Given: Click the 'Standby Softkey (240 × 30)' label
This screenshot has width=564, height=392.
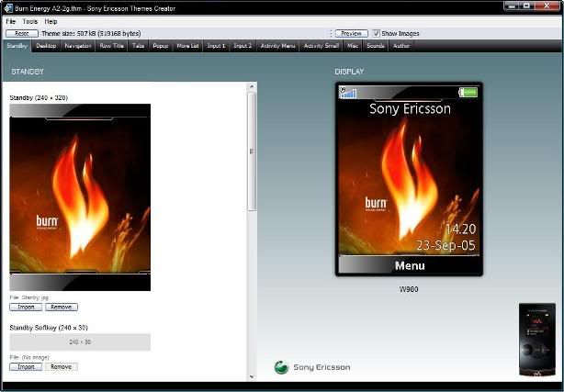Looking at the screenshot, I should click(x=49, y=328).
